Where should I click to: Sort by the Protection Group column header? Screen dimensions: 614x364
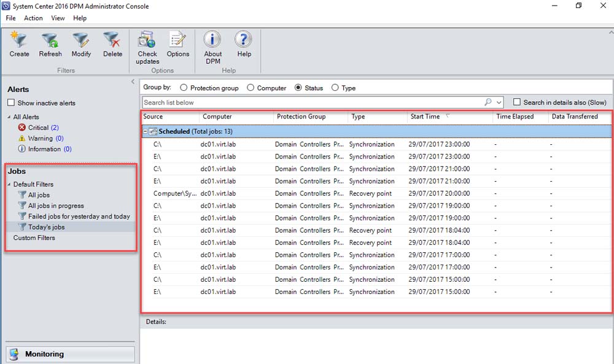pyautogui.click(x=311, y=117)
